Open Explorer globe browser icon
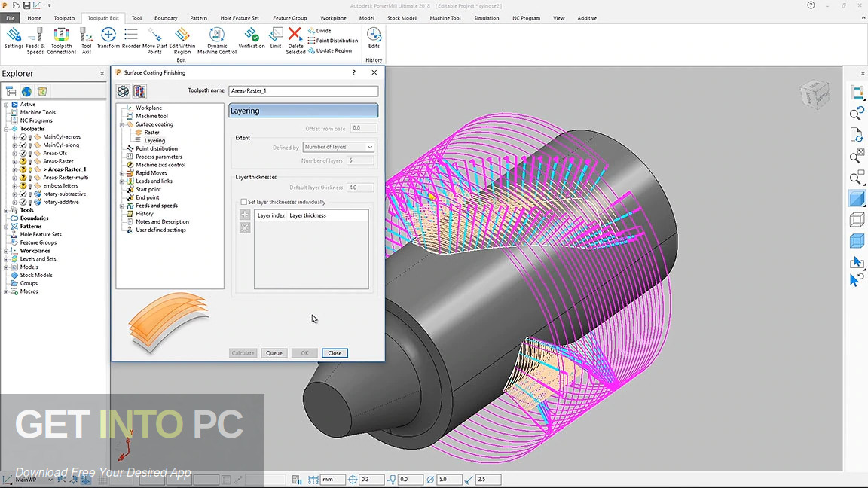 pos(26,91)
